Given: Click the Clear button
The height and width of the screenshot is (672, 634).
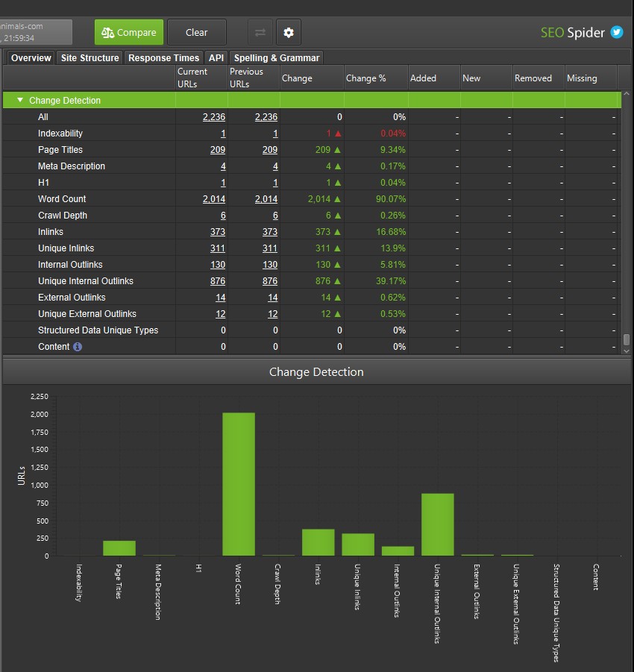Looking at the screenshot, I should pos(196,32).
